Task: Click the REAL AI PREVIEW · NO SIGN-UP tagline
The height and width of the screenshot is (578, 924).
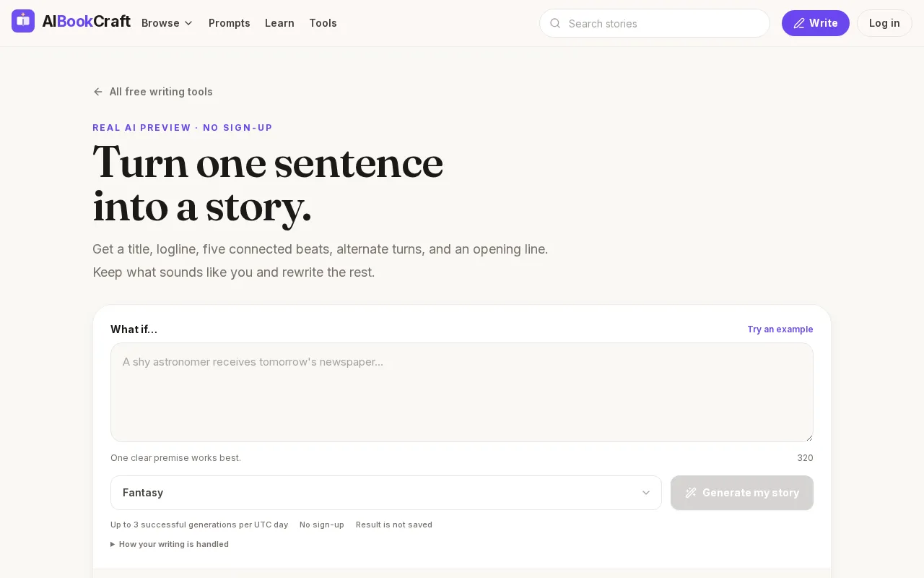Action: (183, 128)
